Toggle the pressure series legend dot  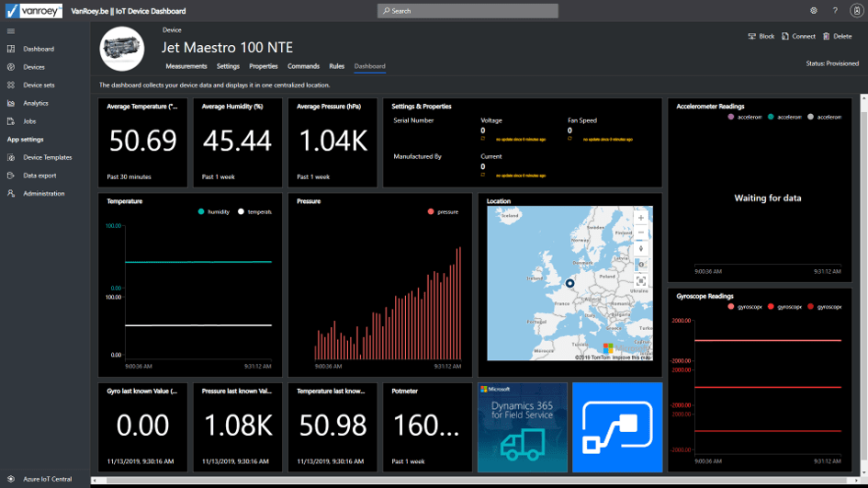click(431, 211)
